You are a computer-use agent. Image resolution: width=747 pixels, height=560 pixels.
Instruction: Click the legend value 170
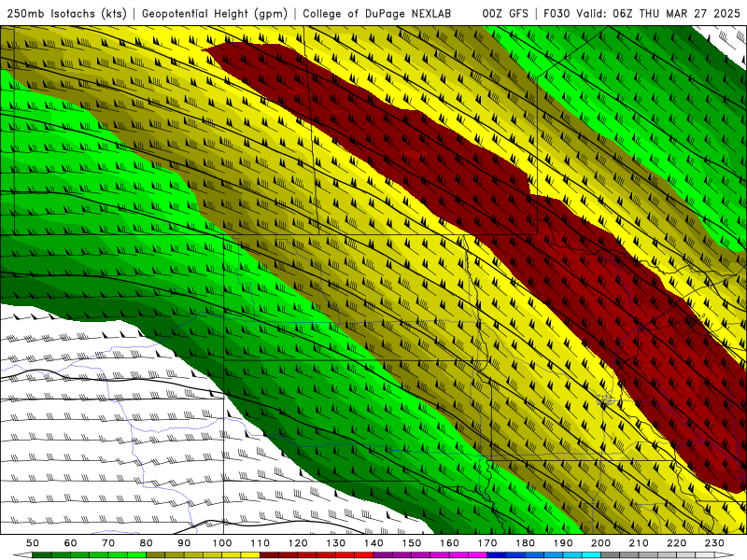click(x=487, y=543)
